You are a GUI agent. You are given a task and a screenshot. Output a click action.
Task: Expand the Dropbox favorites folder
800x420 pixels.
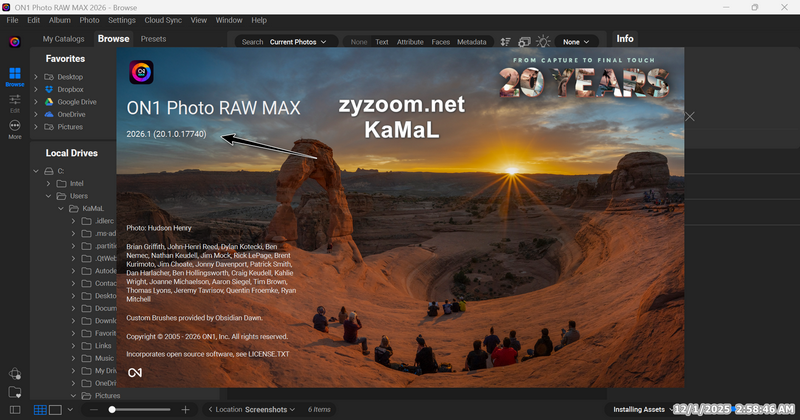point(36,89)
